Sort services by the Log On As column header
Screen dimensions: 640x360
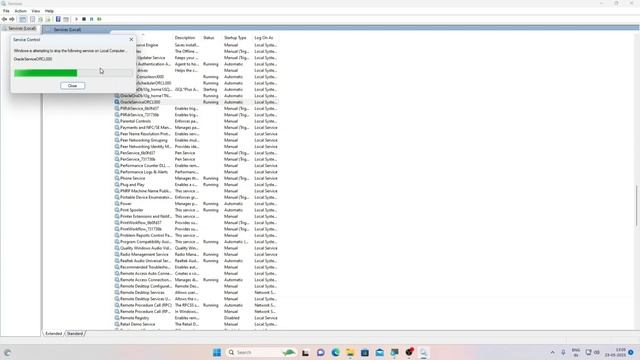point(264,38)
